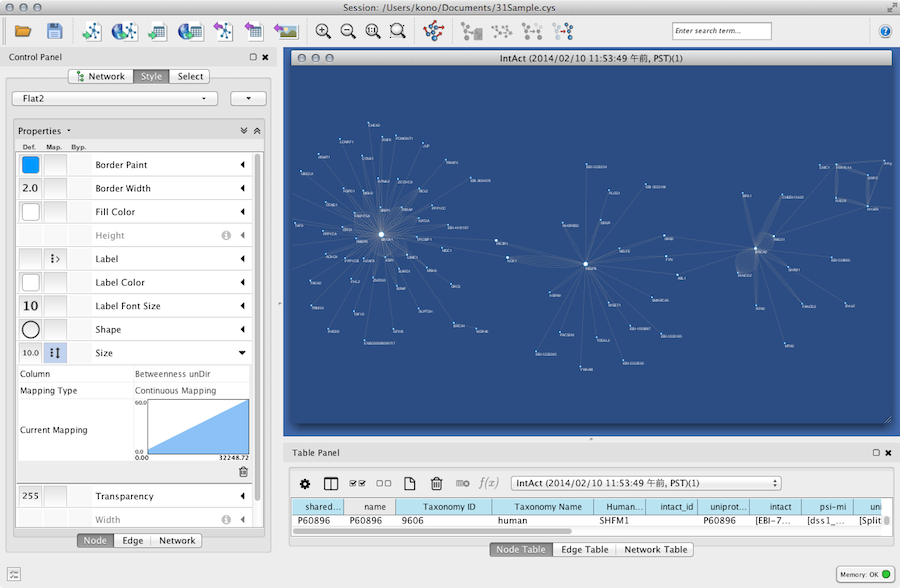Click the Save Session floppy disk icon

(54, 31)
